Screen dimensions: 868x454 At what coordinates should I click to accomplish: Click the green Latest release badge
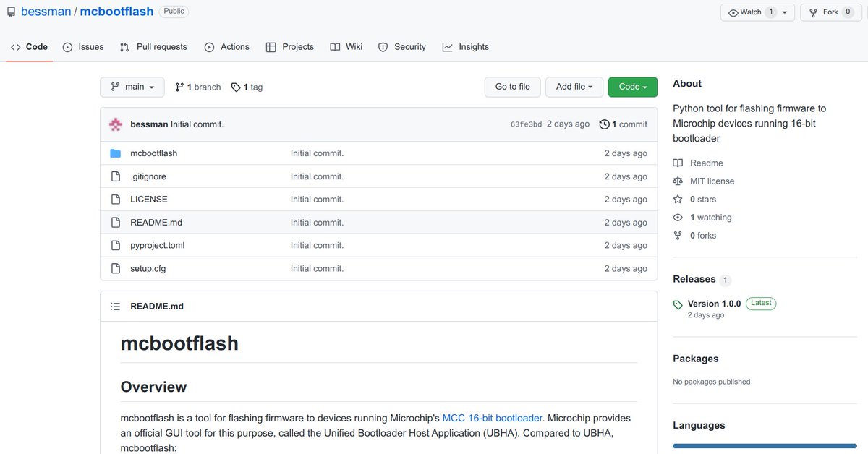pyautogui.click(x=761, y=304)
